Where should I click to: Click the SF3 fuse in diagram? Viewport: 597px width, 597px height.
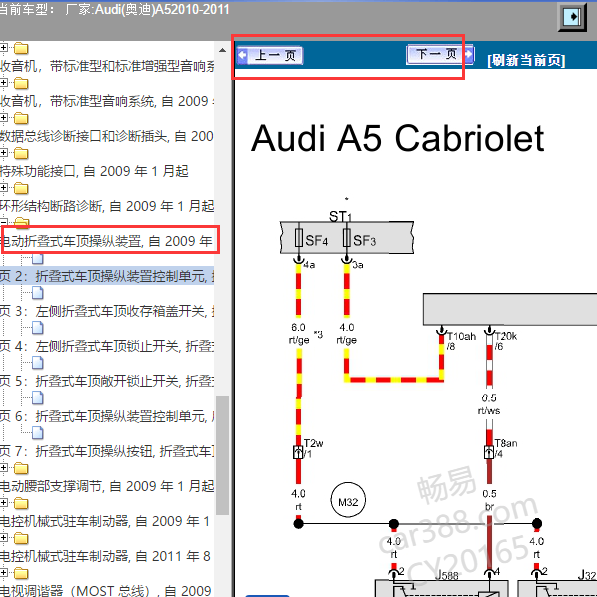pyautogui.click(x=346, y=238)
